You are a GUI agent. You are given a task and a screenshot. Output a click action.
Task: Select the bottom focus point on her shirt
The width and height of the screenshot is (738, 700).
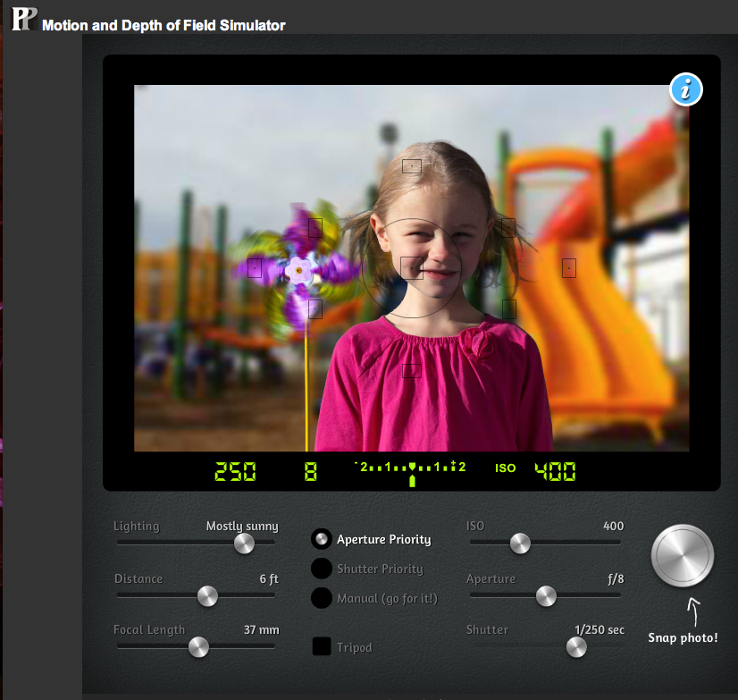(x=412, y=370)
